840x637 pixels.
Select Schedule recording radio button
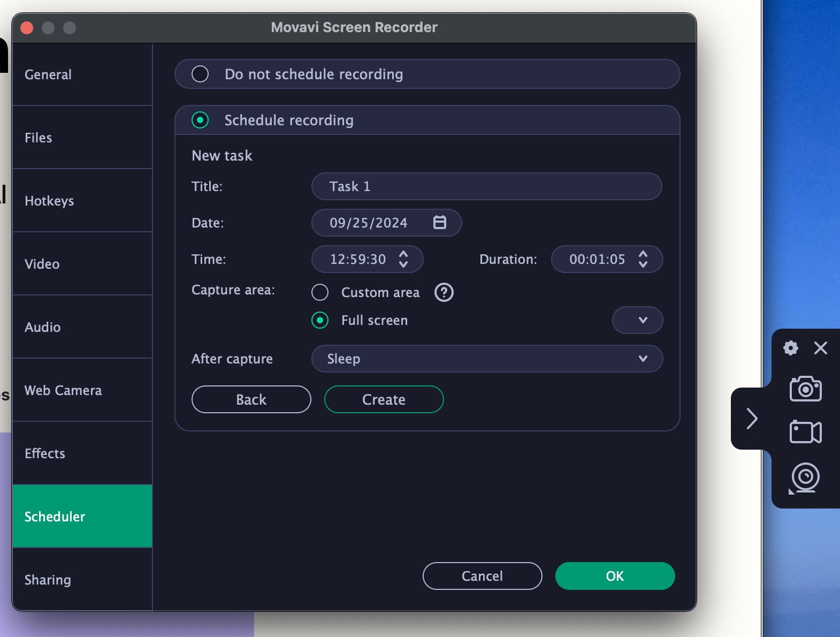[200, 120]
